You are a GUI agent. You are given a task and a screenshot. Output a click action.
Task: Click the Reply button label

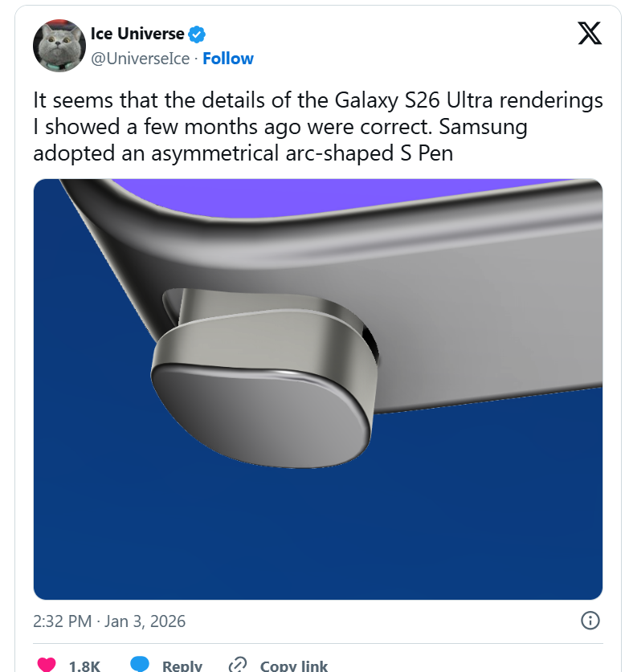pyautogui.click(x=182, y=665)
